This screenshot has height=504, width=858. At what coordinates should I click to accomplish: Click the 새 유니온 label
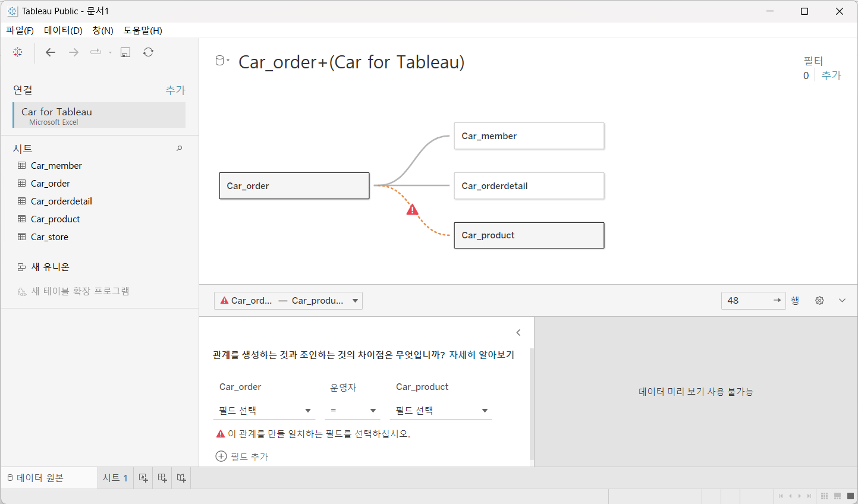51,267
